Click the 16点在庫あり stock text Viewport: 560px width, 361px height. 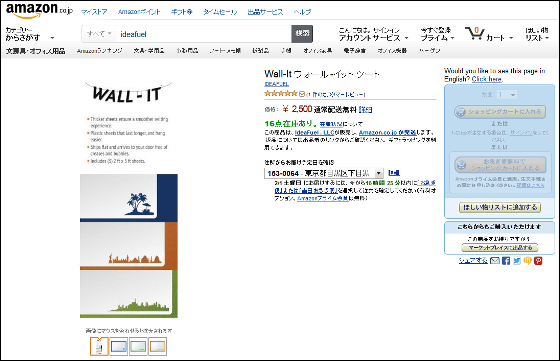click(x=290, y=124)
